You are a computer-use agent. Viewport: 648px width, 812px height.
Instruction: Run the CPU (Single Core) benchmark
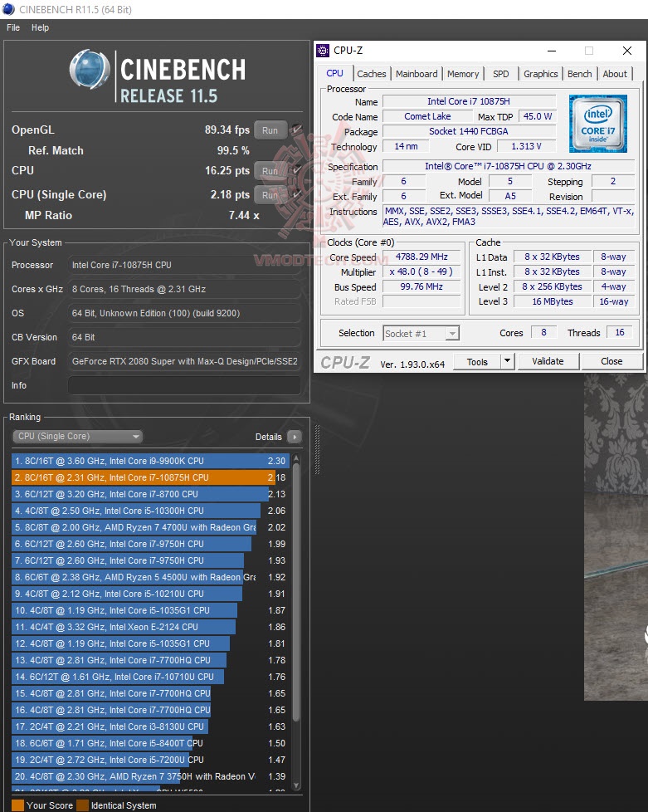click(x=270, y=195)
